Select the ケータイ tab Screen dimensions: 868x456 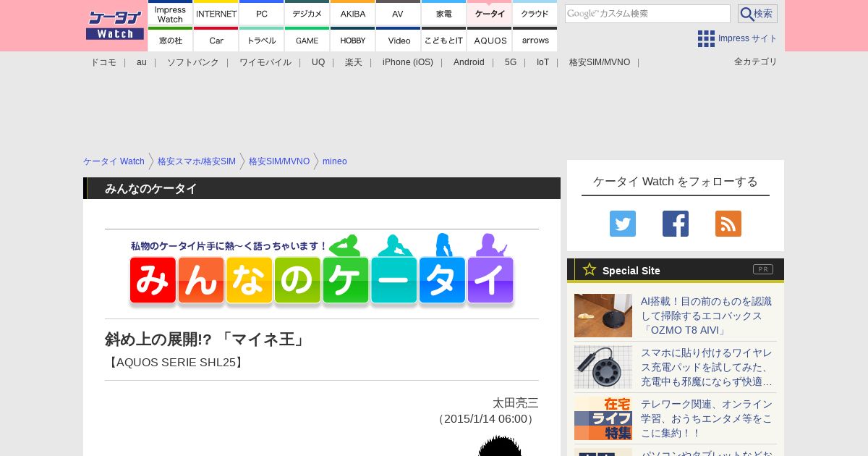(490, 13)
